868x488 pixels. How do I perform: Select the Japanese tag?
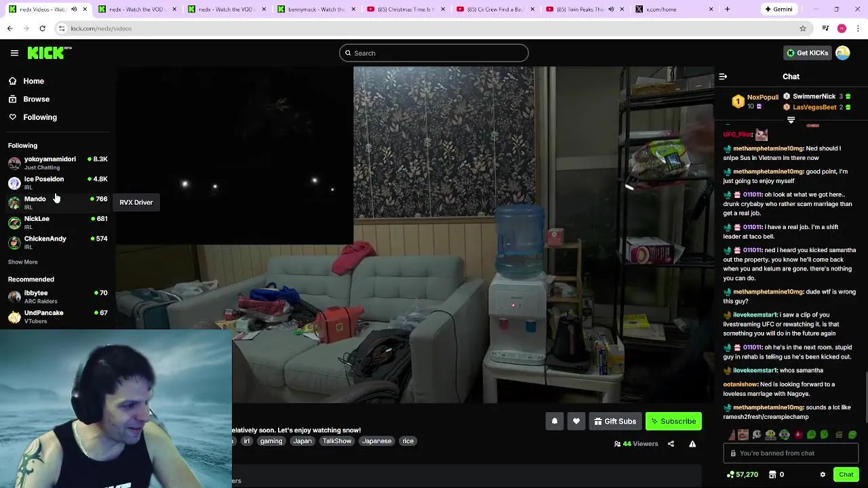click(376, 441)
